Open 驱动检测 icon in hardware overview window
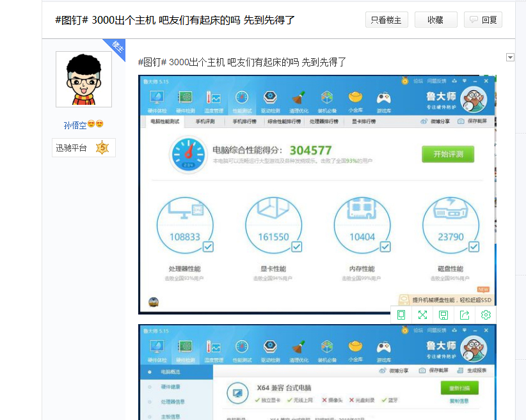 [x=271, y=352]
